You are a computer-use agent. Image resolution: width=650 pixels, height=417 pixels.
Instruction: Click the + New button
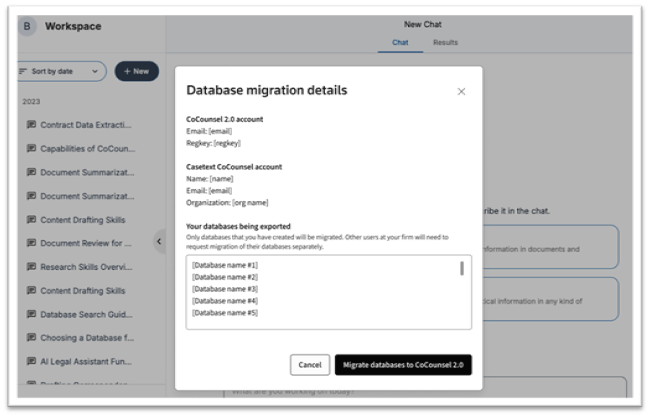click(136, 72)
